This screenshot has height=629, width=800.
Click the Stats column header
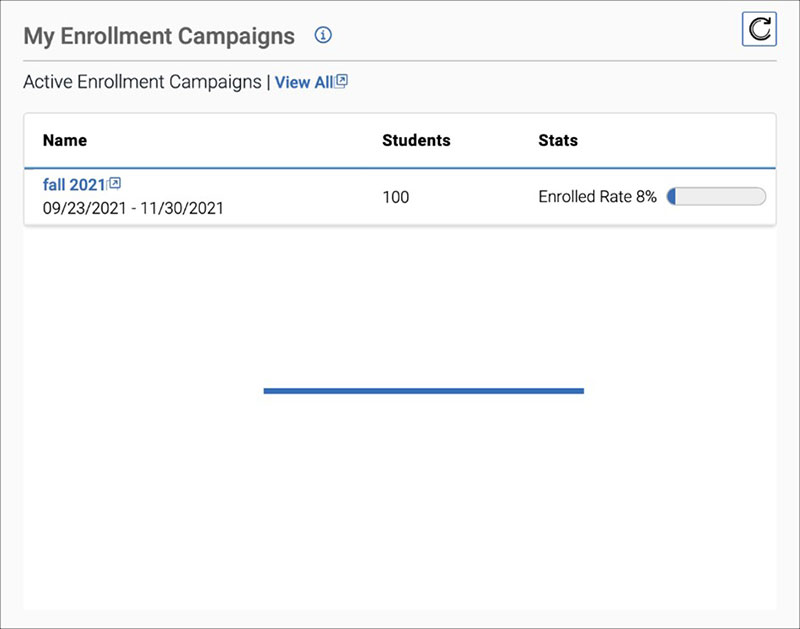tap(557, 140)
